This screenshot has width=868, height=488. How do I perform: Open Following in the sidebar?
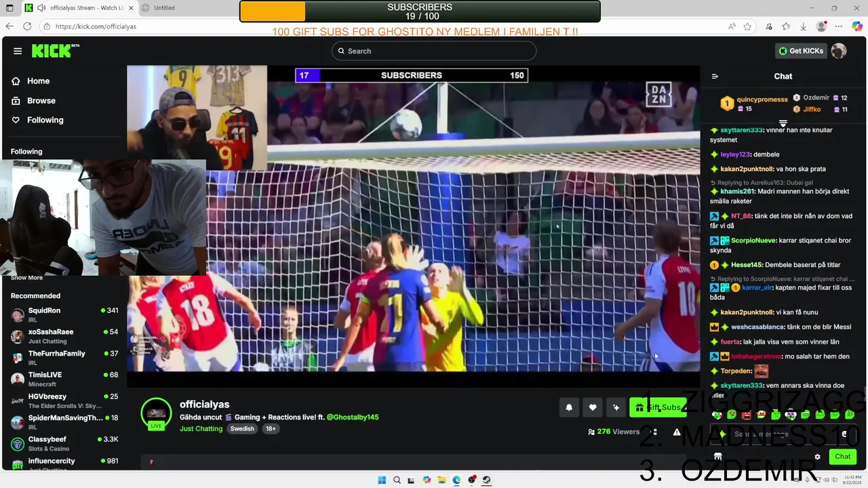37,120
